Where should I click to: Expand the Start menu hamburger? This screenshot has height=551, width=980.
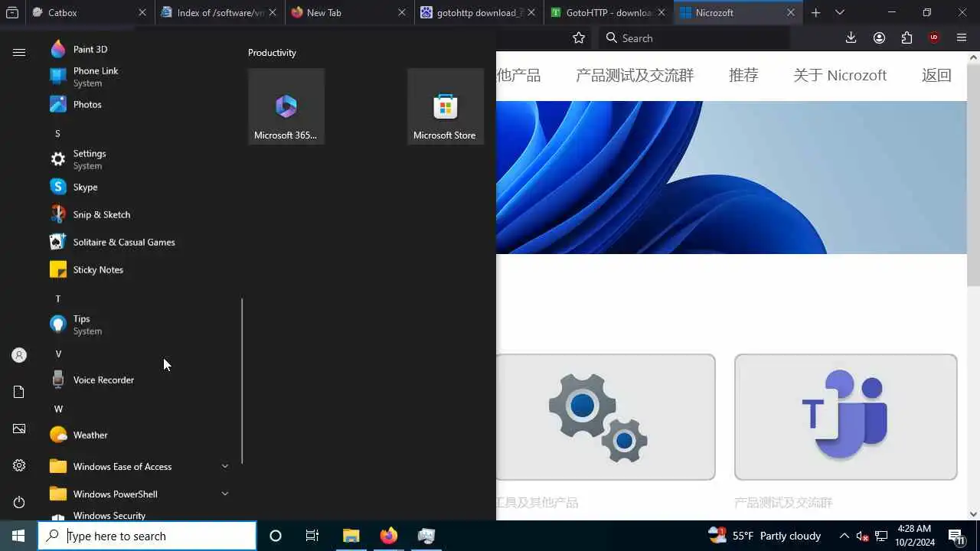point(19,52)
